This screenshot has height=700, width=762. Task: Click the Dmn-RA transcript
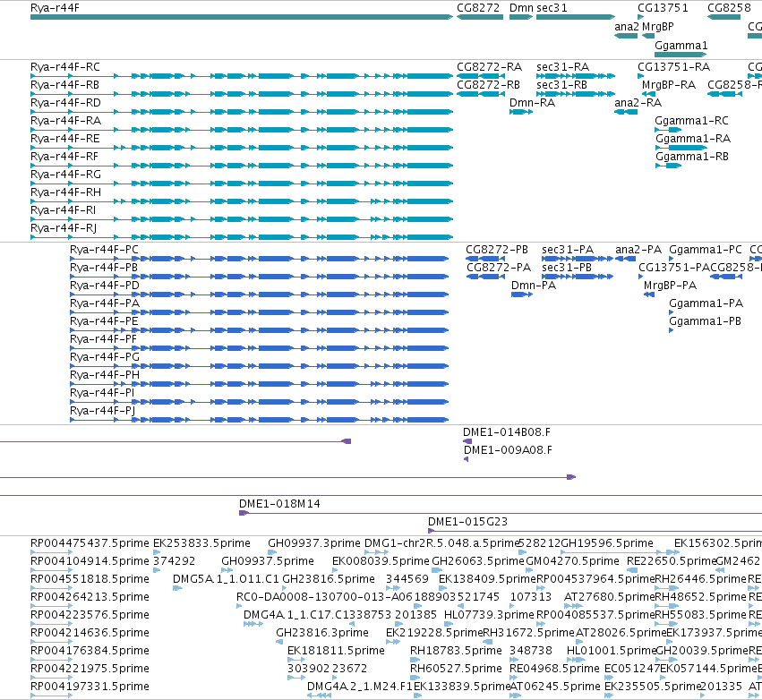point(521,112)
